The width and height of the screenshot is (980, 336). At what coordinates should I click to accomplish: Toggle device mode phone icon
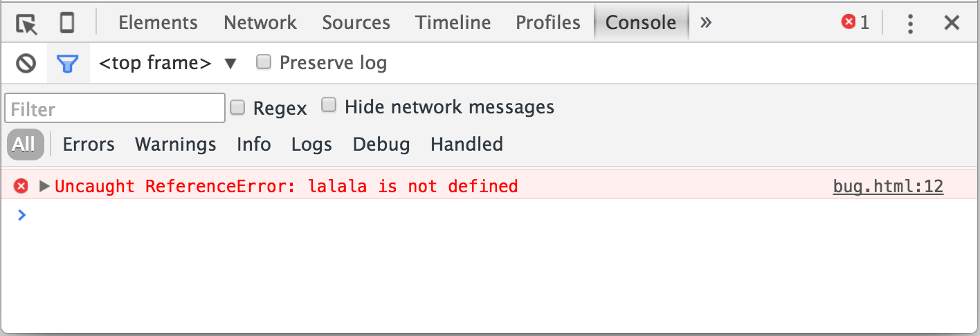(66, 24)
